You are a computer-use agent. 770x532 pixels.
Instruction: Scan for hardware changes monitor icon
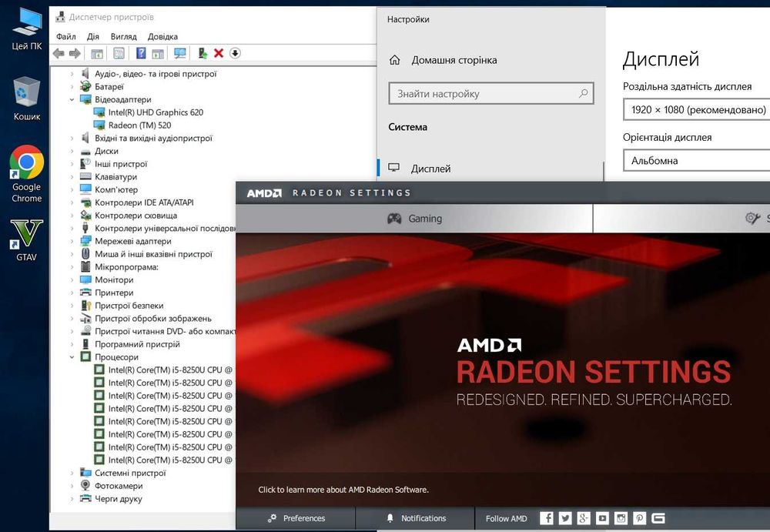coord(179,53)
